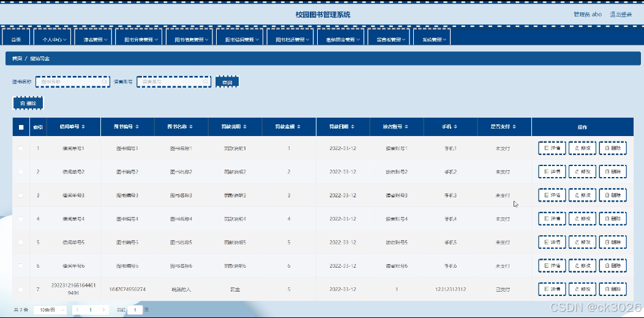This screenshot has width=644, height=318.
Task: Click cell 1647074950274 book number
Action: point(127,289)
